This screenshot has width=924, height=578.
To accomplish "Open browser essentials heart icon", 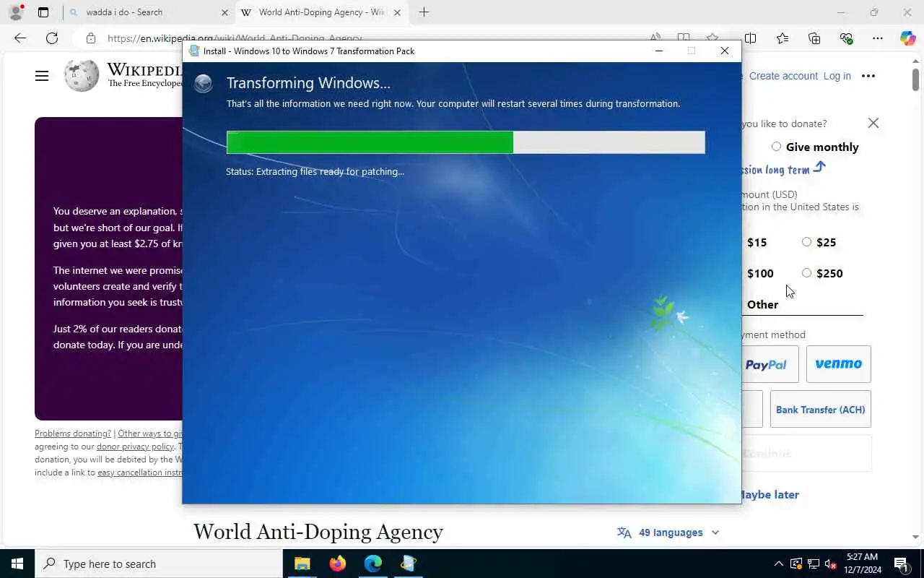I will (846, 38).
